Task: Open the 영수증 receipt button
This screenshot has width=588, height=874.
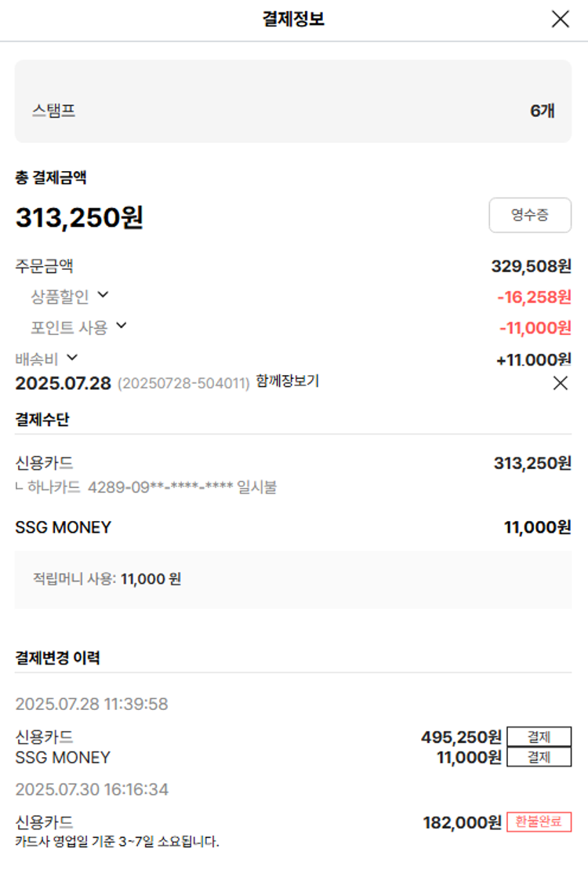Action: pyautogui.click(x=530, y=215)
